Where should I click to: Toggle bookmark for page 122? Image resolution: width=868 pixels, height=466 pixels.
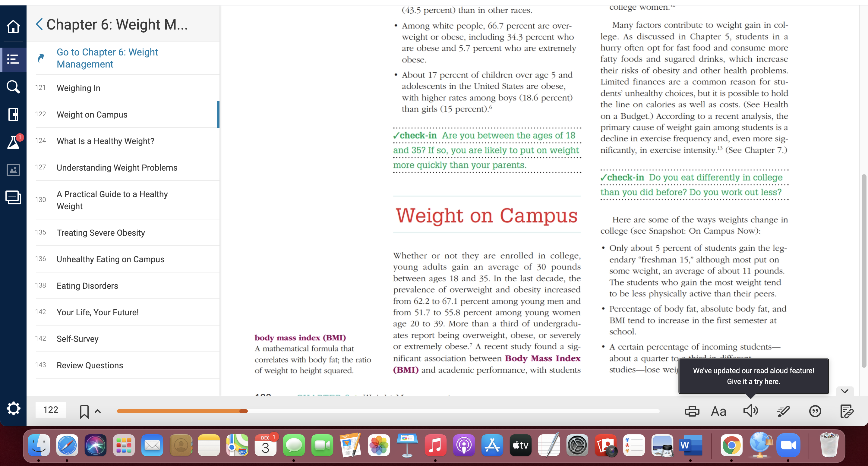click(84, 411)
